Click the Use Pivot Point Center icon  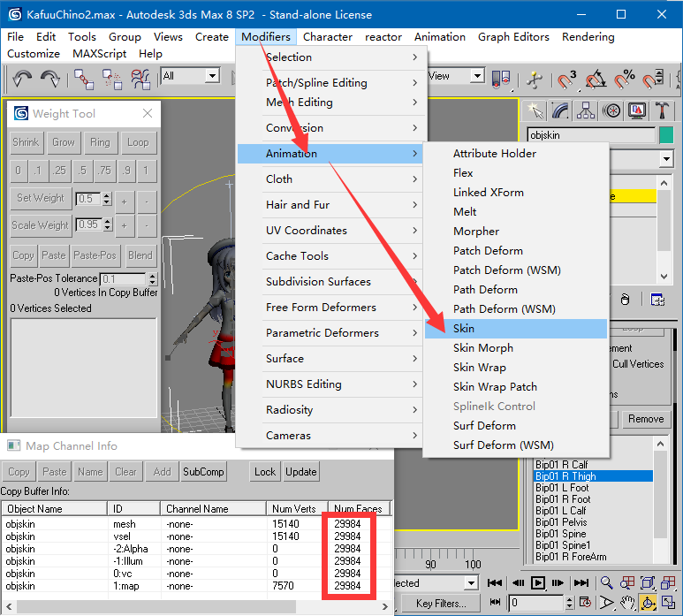(501, 80)
